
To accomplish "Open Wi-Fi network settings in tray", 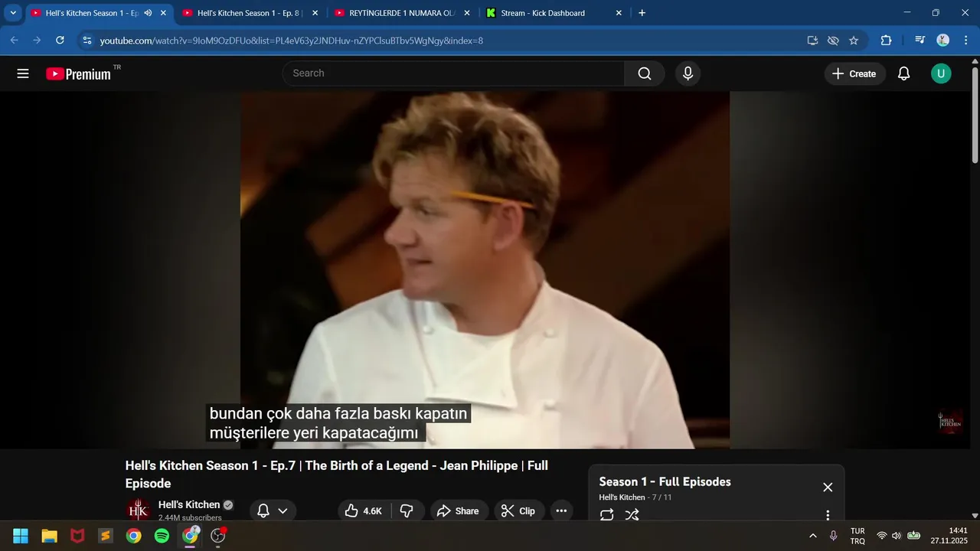I will (x=881, y=536).
